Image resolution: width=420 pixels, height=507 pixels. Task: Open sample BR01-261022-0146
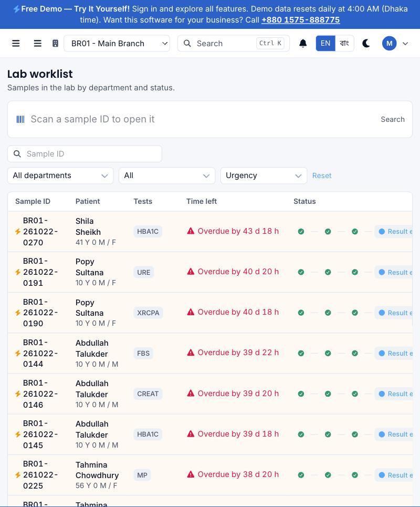pos(40,394)
